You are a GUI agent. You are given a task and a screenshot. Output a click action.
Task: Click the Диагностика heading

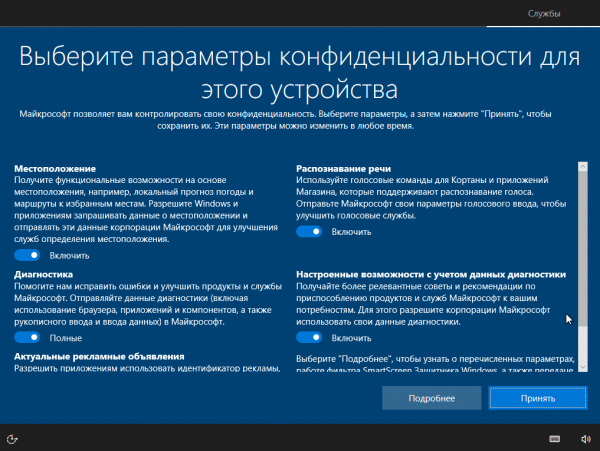click(x=44, y=274)
